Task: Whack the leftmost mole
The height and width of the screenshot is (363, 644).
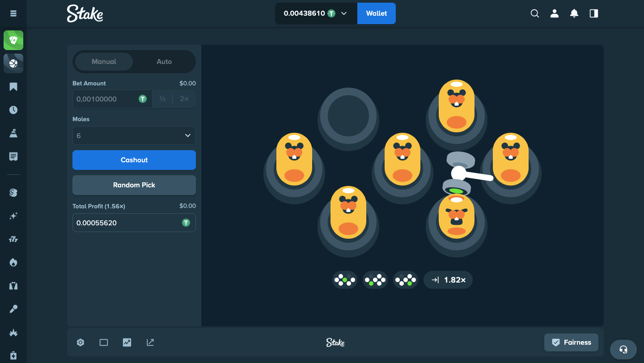Action: tap(294, 160)
